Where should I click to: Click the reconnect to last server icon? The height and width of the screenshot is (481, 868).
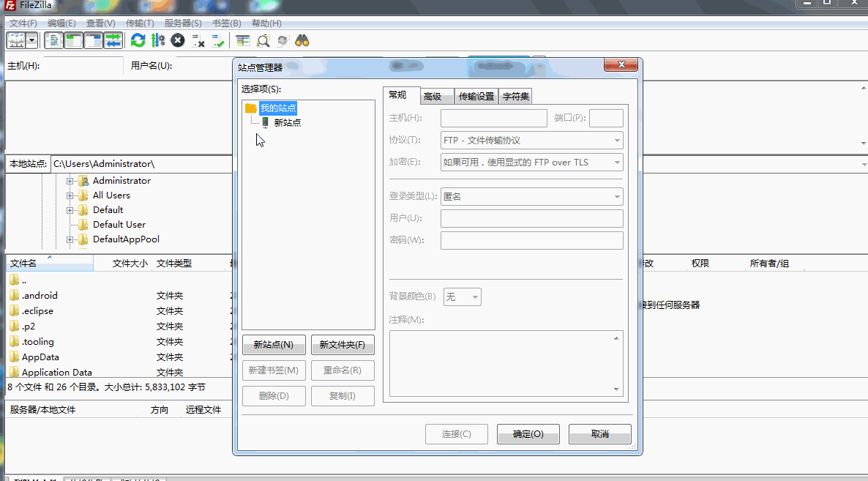point(218,40)
